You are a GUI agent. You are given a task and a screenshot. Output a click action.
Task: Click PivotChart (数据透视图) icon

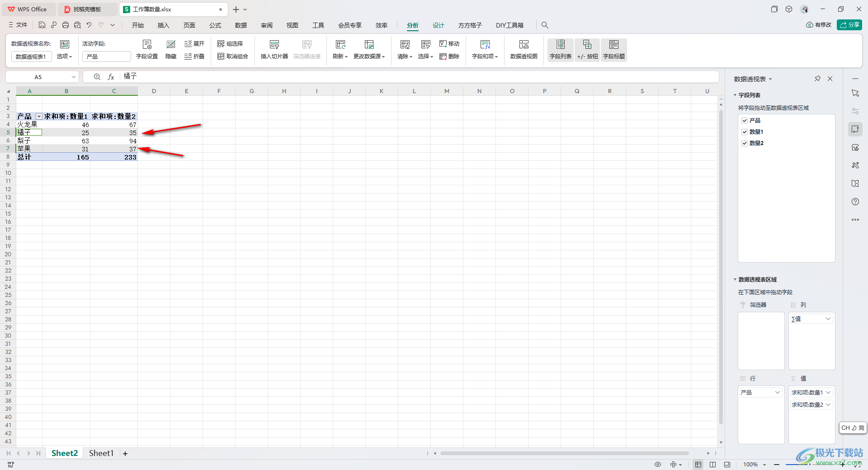[524, 50]
